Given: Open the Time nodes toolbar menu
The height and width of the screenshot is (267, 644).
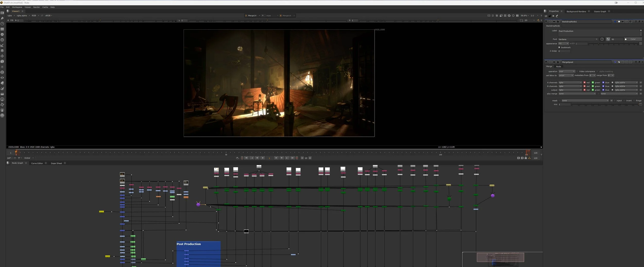Looking at the screenshot, I should (x=2, y=23).
